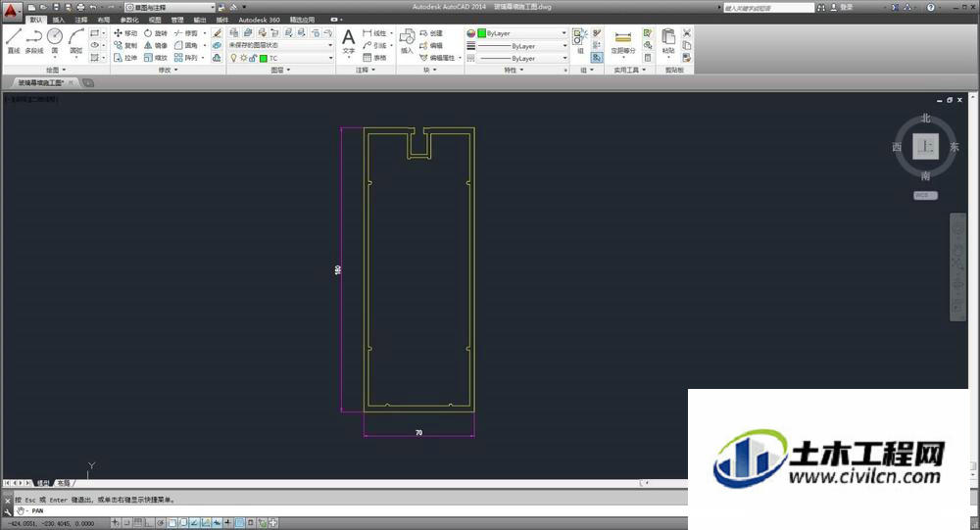Click the Stretch (拉伸) tool
Image resolution: width=980 pixels, height=530 pixels.
125,58
